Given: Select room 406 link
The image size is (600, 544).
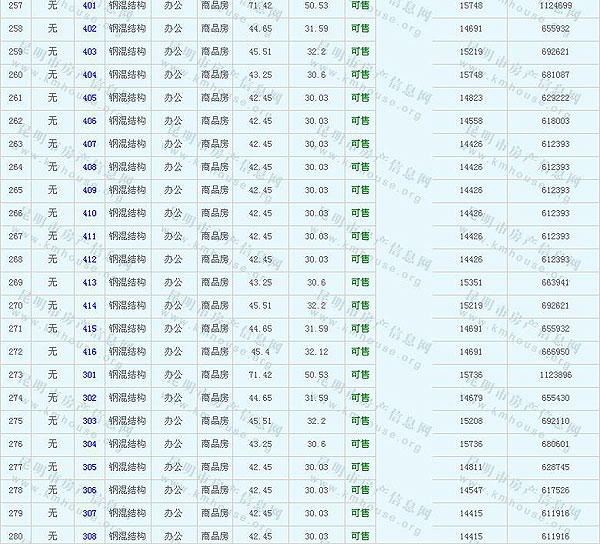Looking at the screenshot, I should click(90, 121).
